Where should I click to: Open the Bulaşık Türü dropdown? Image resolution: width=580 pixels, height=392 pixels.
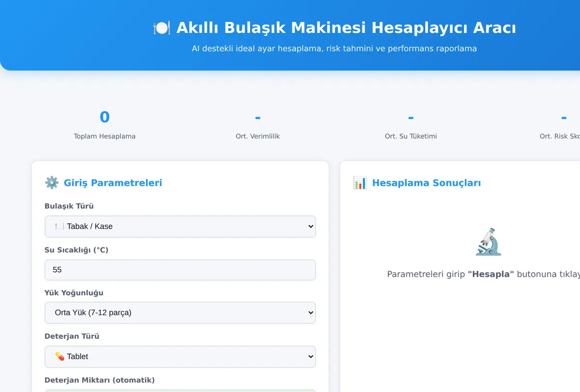pyautogui.click(x=180, y=226)
